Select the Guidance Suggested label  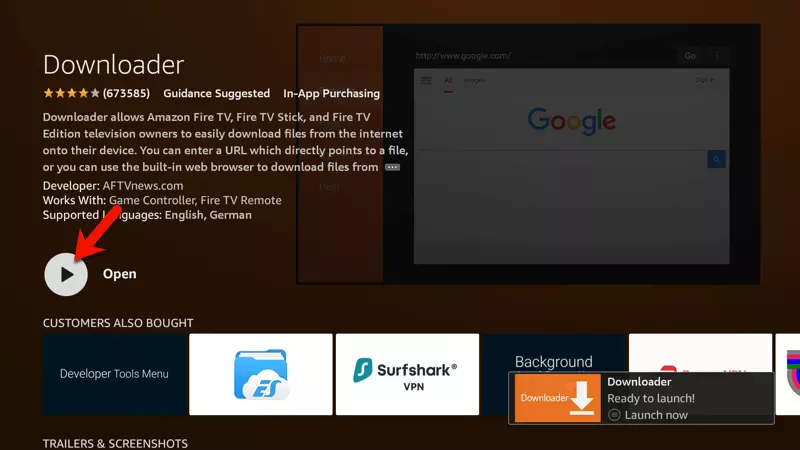(216, 93)
